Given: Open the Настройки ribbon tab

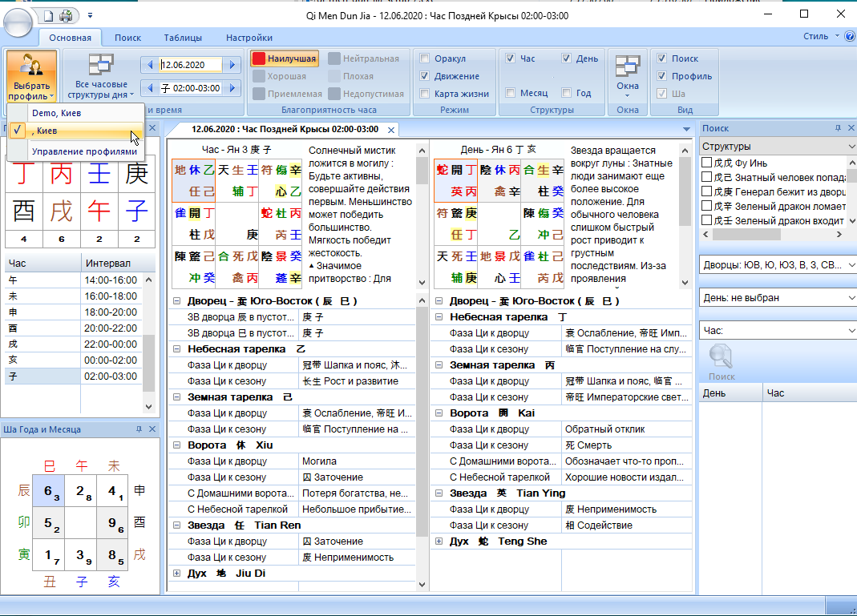Looking at the screenshot, I should [x=249, y=38].
